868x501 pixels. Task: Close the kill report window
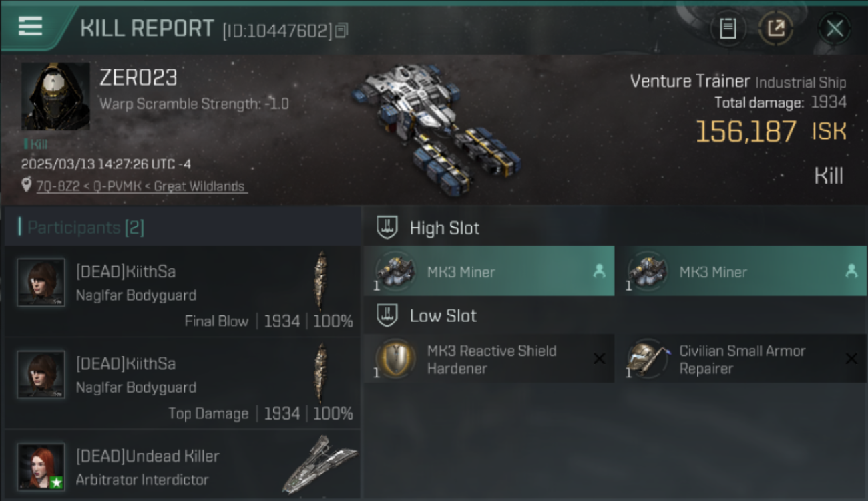(x=835, y=29)
